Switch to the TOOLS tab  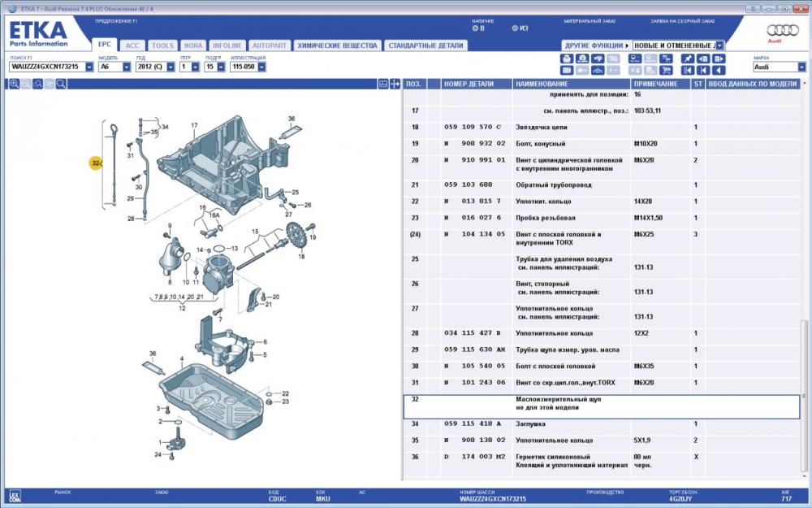pos(162,46)
